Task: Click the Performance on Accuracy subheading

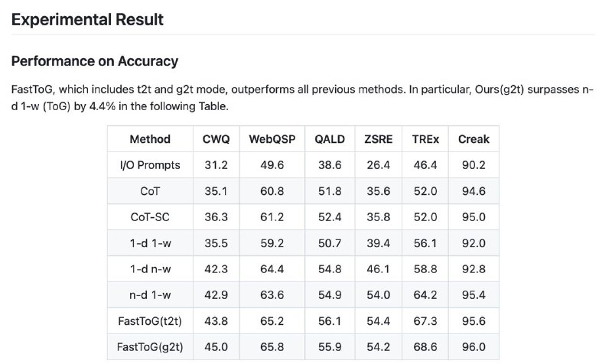Action: click(x=94, y=61)
